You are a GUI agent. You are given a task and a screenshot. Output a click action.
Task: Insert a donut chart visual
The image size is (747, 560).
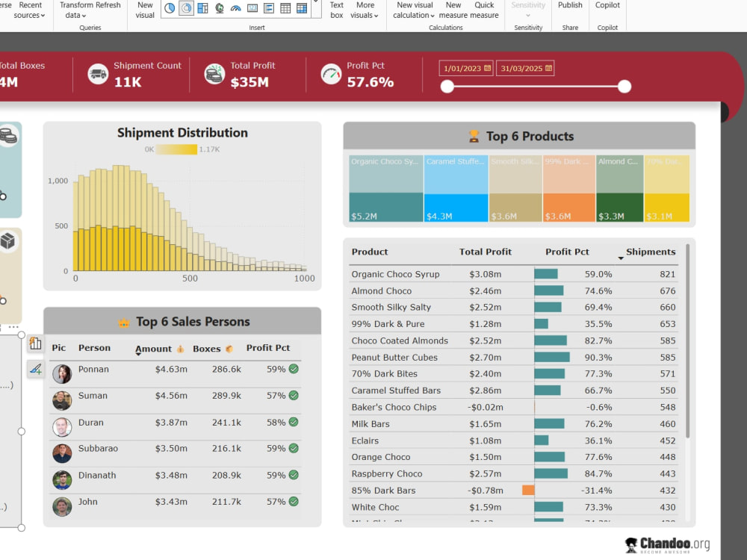(186, 8)
